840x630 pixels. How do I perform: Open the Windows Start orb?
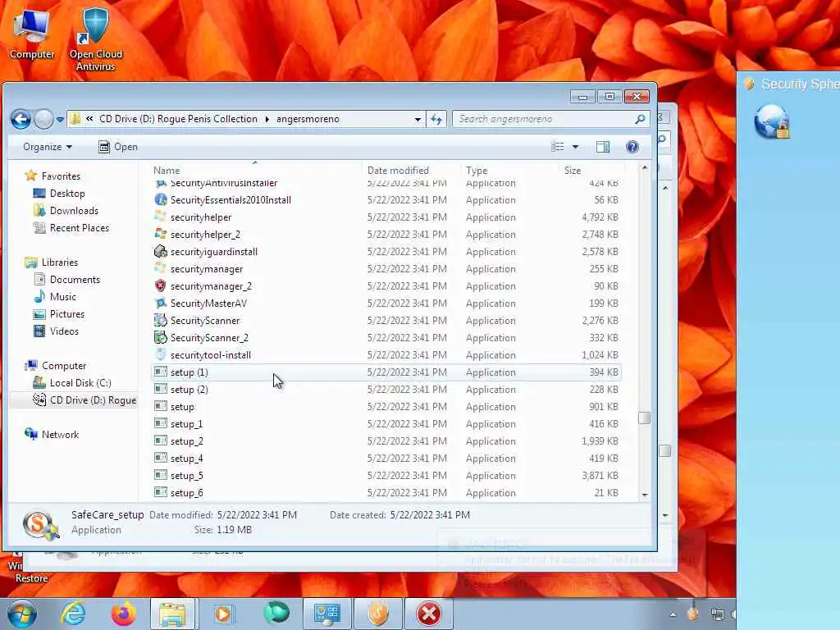point(21,614)
